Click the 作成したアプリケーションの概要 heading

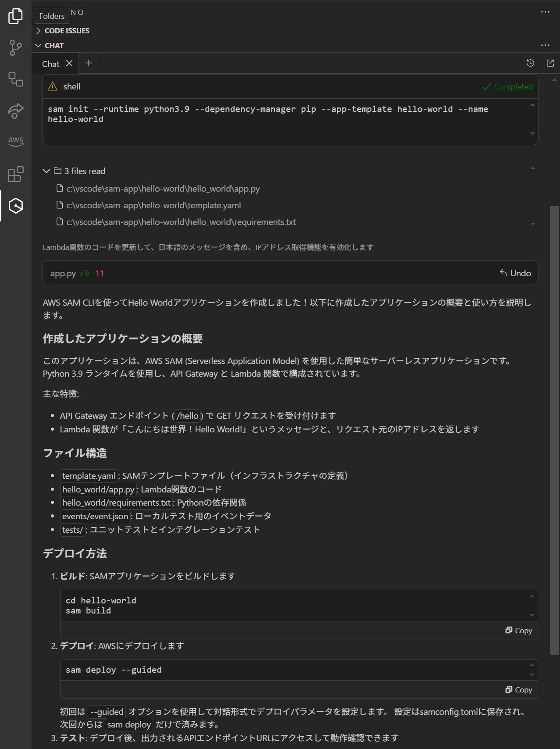pyautogui.click(x=123, y=339)
